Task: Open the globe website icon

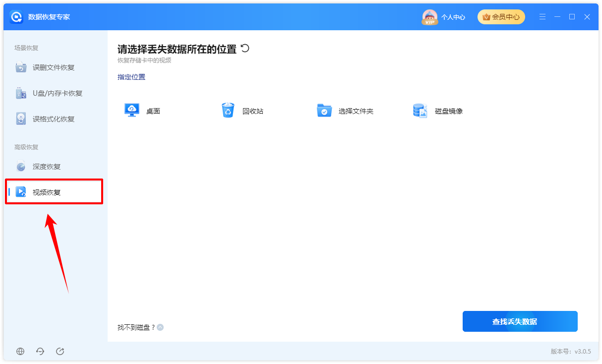Action: point(20,351)
